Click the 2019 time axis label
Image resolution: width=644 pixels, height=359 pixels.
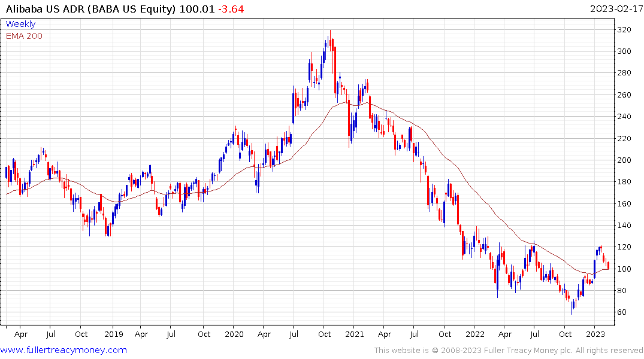click(114, 334)
